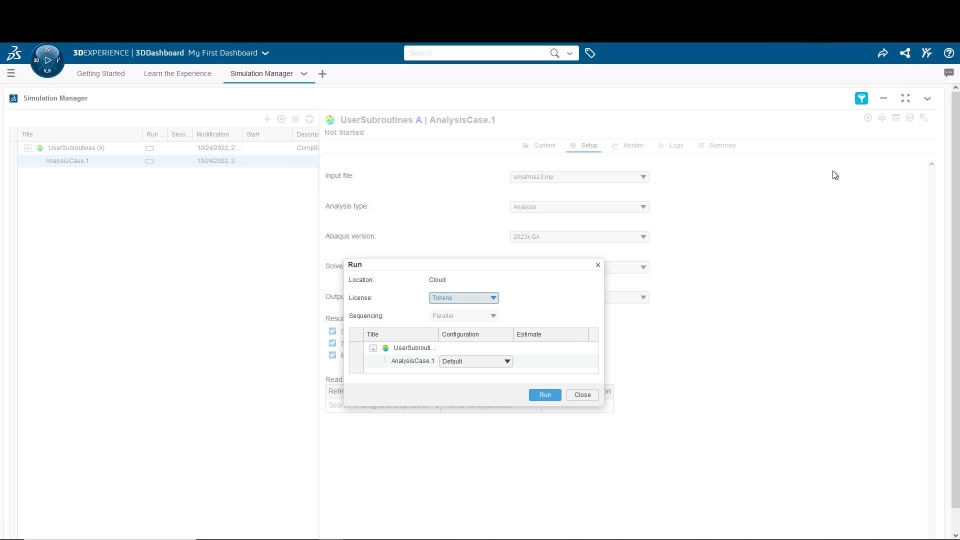Screen dimensions: 960x540
Task: Click the run play icon above table
Action: pos(281,119)
